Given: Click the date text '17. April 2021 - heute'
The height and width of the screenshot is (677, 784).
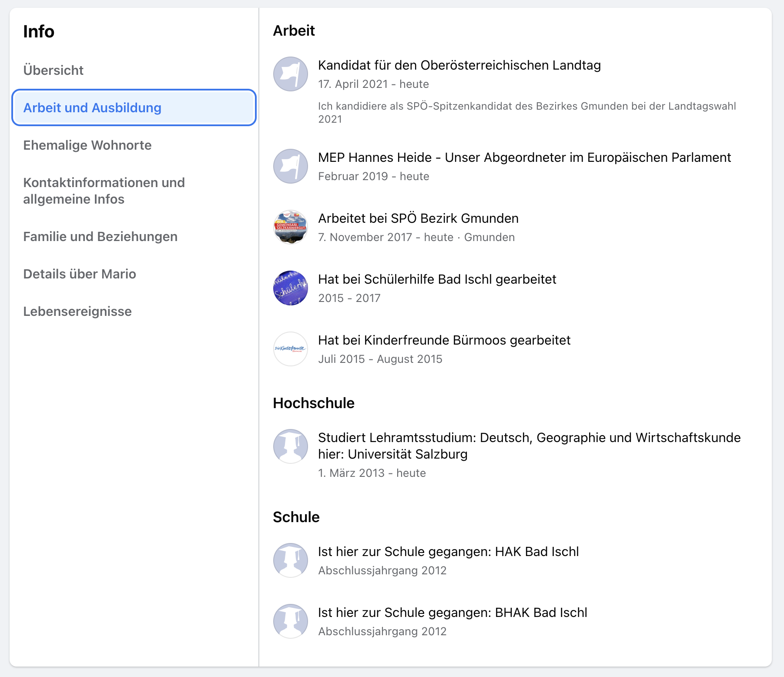Looking at the screenshot, I should 373,84.
